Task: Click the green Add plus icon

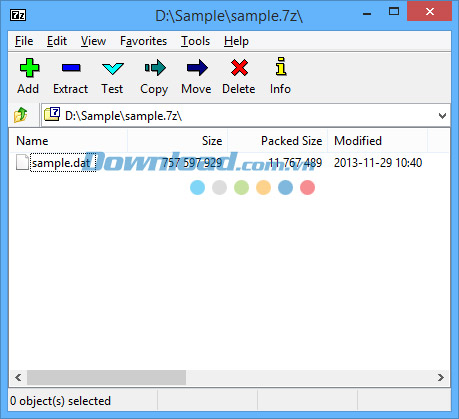Action: pyautogui.click(x=29, y=68)
